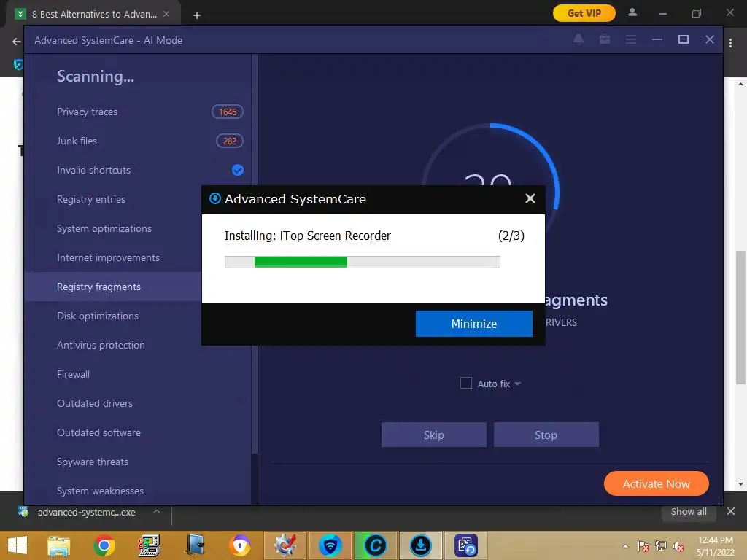Open the browser three-dot menu
The width and height of the screenshot is (747, 560).
(x=730, y=43)
